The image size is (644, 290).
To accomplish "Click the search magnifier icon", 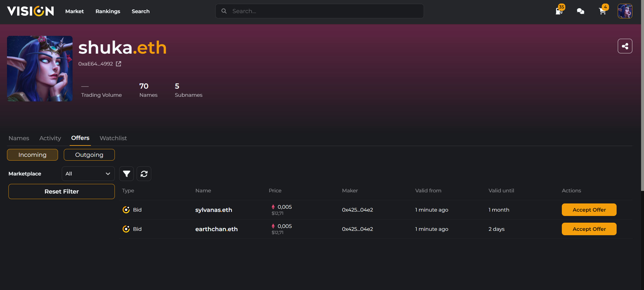I will [224, 11].
